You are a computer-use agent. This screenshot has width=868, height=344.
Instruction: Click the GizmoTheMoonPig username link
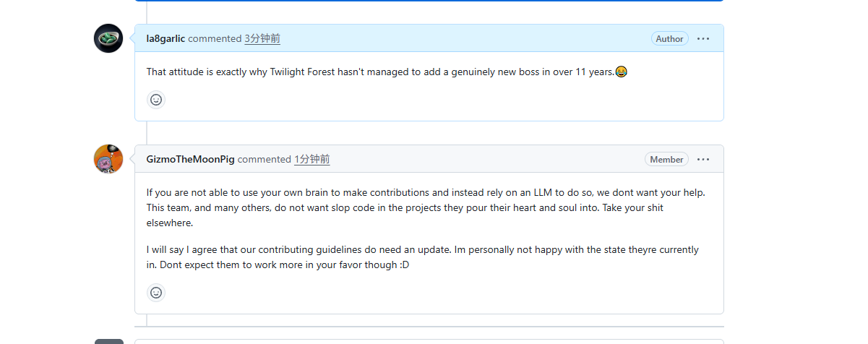(190, 159)
